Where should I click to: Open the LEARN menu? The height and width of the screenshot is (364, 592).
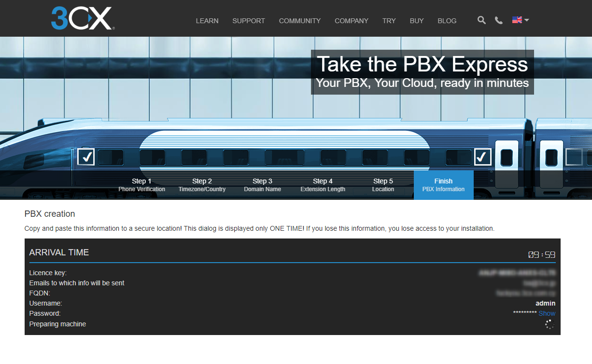(x=207, y=21)
